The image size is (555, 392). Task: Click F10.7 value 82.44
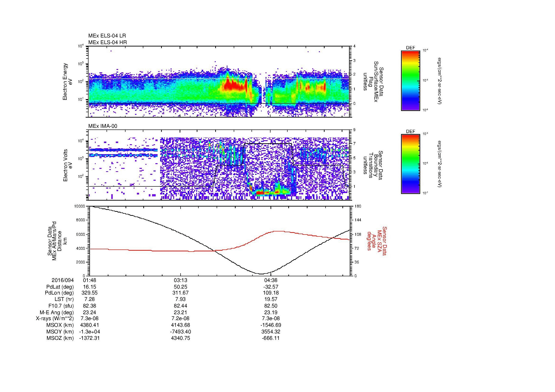(x=180, y=306)
